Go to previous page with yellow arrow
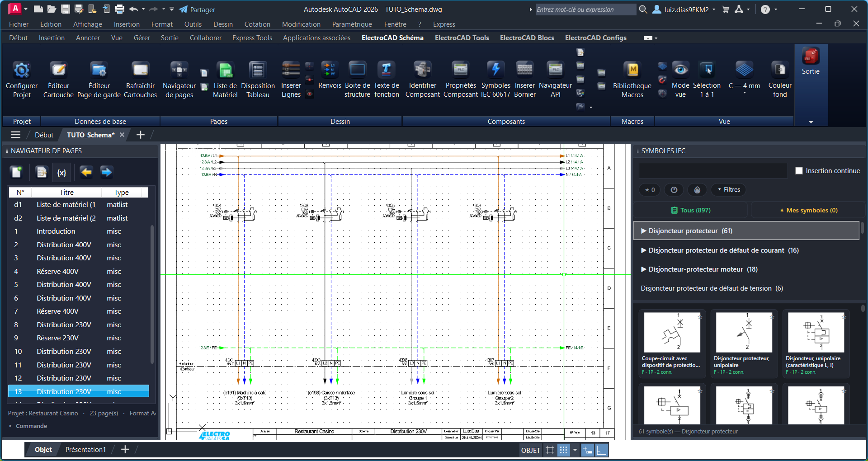868x461 pixels. tap(86, 172)
